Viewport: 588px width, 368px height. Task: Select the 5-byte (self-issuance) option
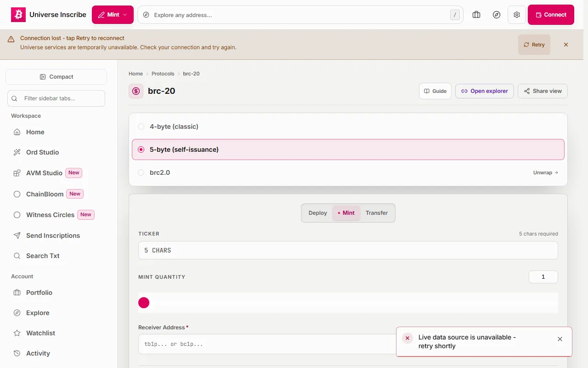[348, 149]
